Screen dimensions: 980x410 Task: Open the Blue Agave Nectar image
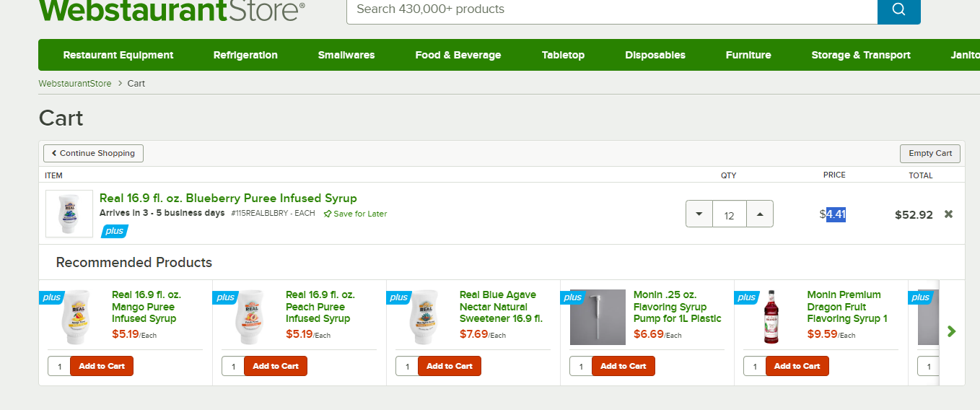(424, 317)
